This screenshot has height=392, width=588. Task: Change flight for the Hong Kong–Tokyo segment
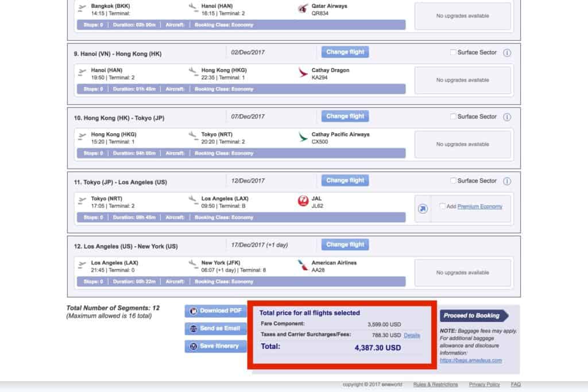pyautogui.click(x=345, y=116)
